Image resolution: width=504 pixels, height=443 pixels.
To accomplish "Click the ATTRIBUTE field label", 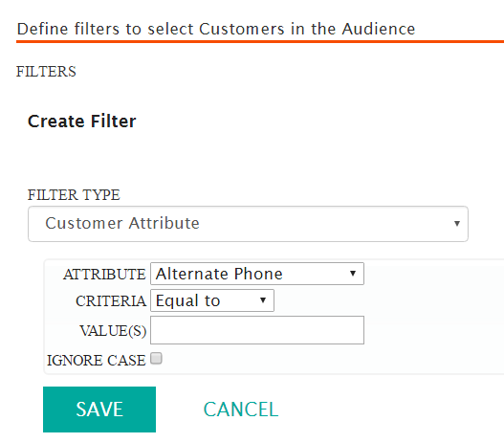I will click(104, 275).
